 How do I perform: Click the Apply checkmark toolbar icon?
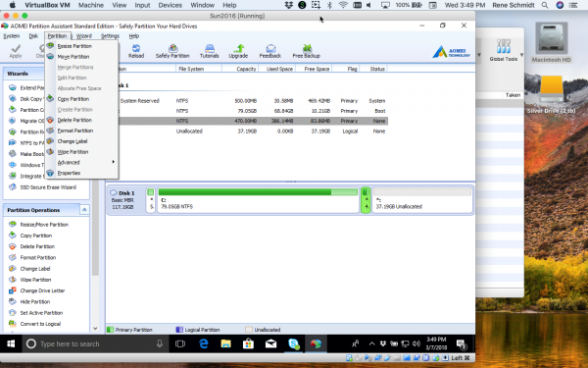click(16, 51)
